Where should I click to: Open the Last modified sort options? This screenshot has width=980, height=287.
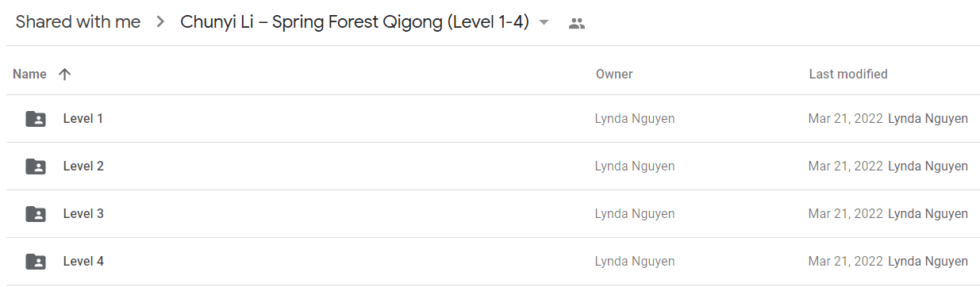point(848,74)
